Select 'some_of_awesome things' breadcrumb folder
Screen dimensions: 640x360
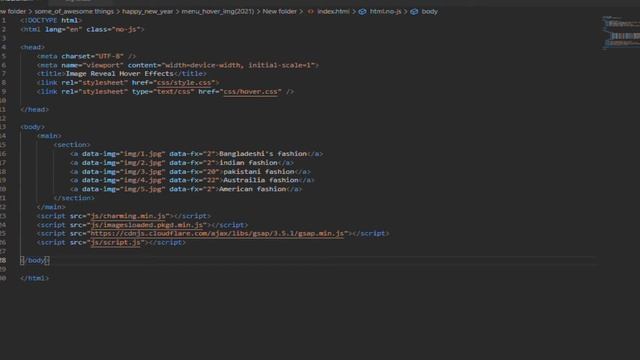[x=74, y=11]
